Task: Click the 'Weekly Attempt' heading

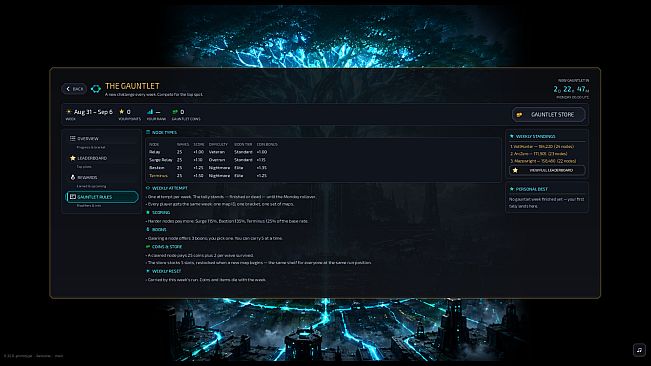Action: click(x=170, y=188)
